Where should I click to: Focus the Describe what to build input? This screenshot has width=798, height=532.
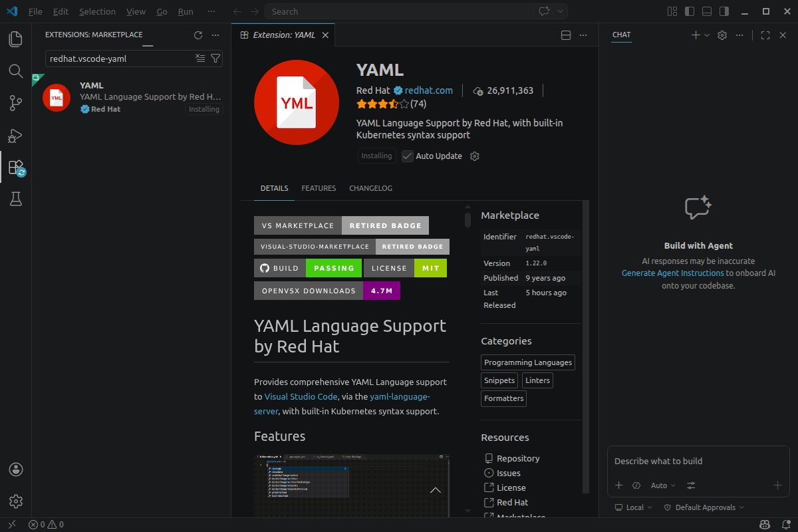pyautogui.click(x=698, y=461)
